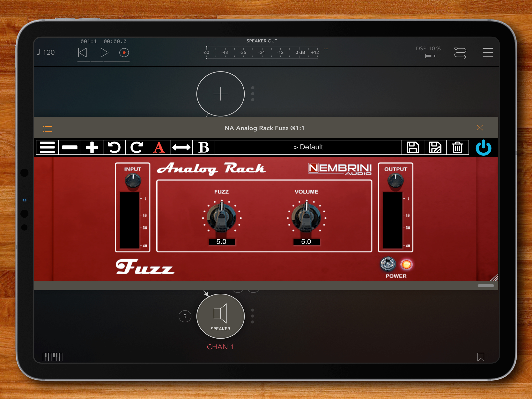Open the piano keyboard icon

(52, 357)
